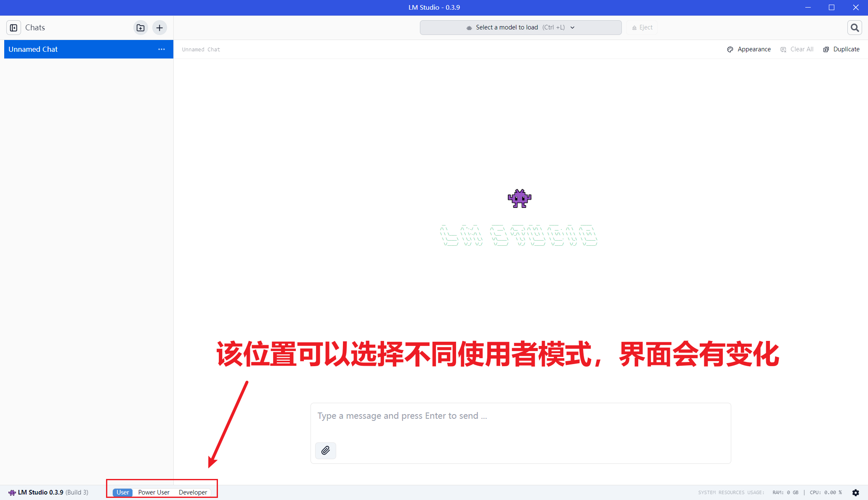
Task: Open settings gear in status bar
Action: point(856,492)
